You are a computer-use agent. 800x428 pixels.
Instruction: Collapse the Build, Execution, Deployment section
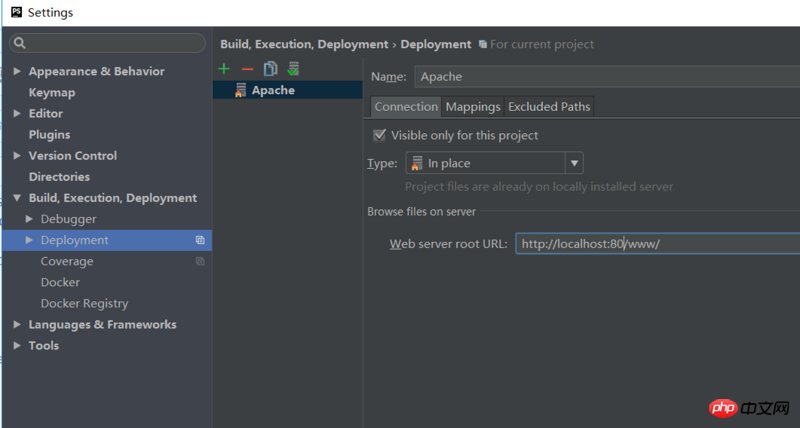pos(17,198)
